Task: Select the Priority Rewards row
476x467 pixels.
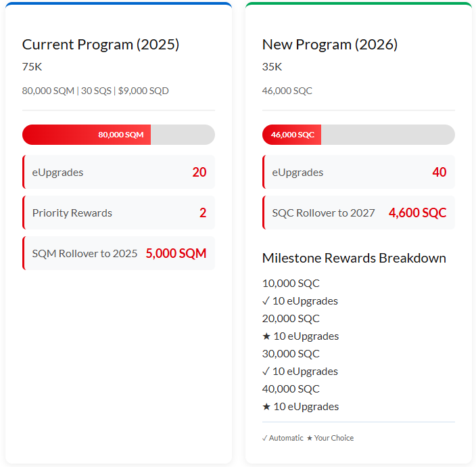Action: (118, 213)
